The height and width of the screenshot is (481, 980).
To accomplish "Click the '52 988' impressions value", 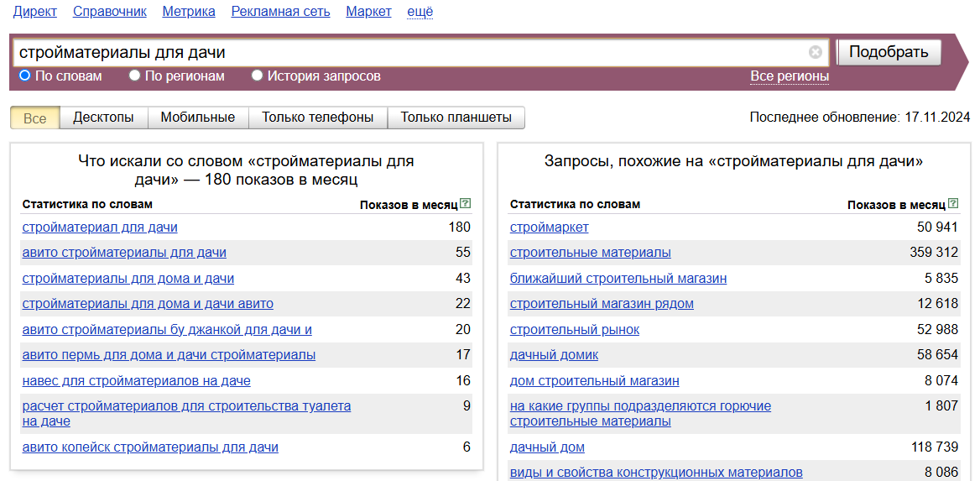I will coord(937,330).
